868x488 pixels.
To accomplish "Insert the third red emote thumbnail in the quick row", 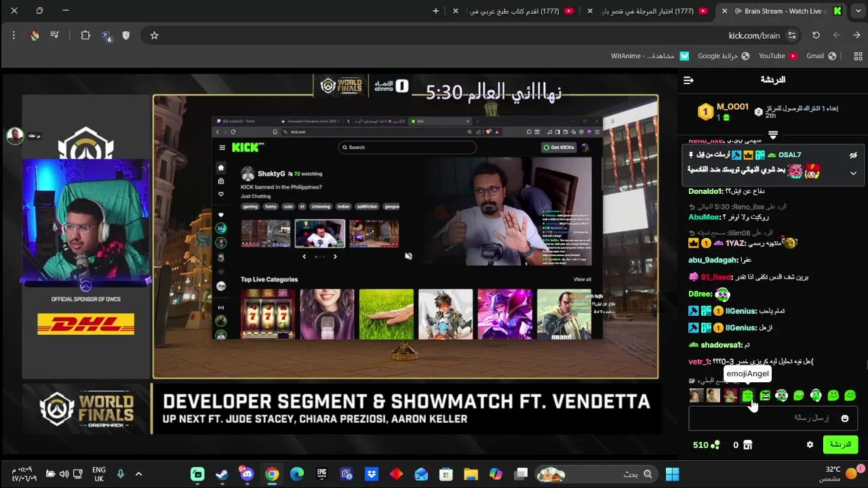I will 730,395.
